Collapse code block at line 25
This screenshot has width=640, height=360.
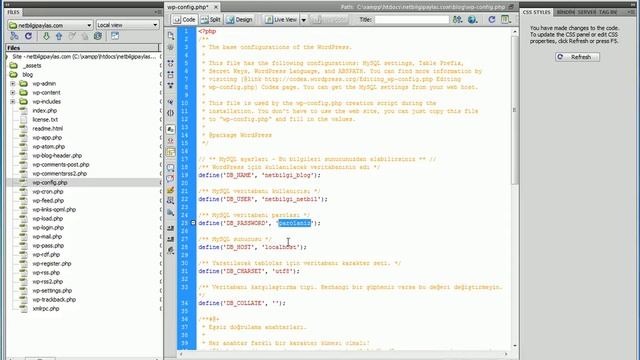[193, 223]
